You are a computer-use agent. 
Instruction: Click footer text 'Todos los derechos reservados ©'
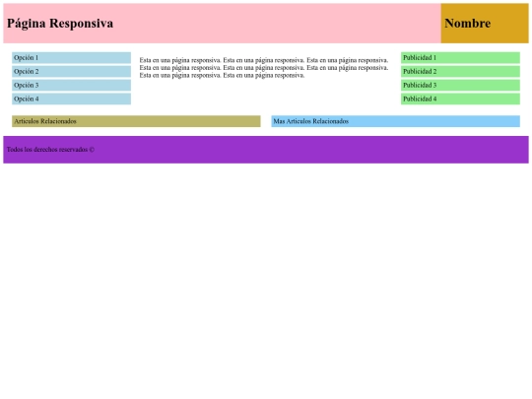click(50, 150)
